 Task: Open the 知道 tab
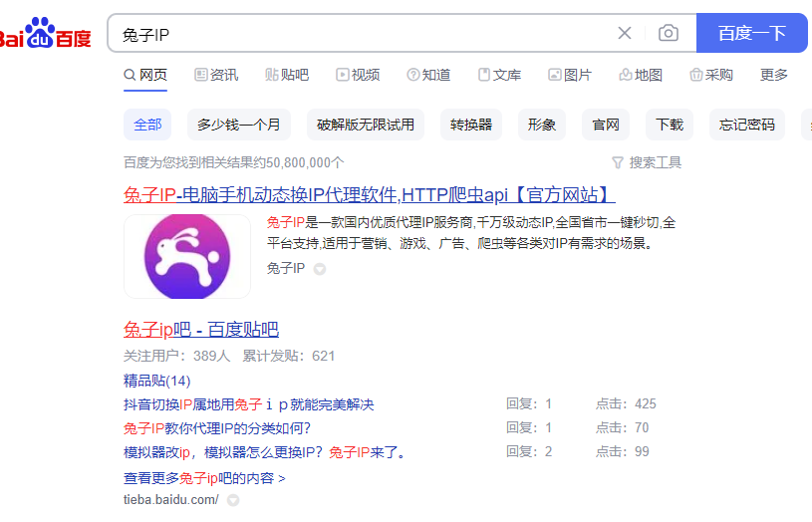point(428,75)
